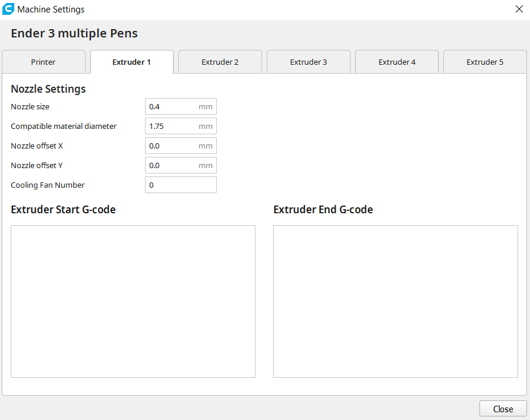This screenshot has width=530, height=420.
Task: Click the Nozzle offset X field
Action: click(172, 146)
